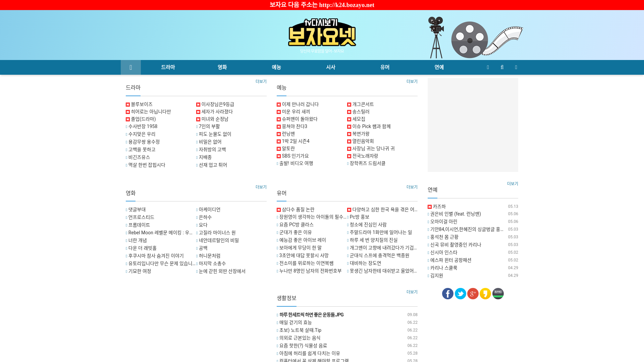Open post 아침에 허리를 쉽게 다치는 이유

(310, 353)
